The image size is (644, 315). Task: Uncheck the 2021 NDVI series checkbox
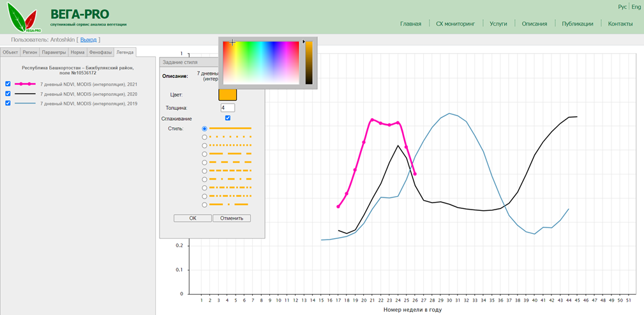[x=8, y=84]
